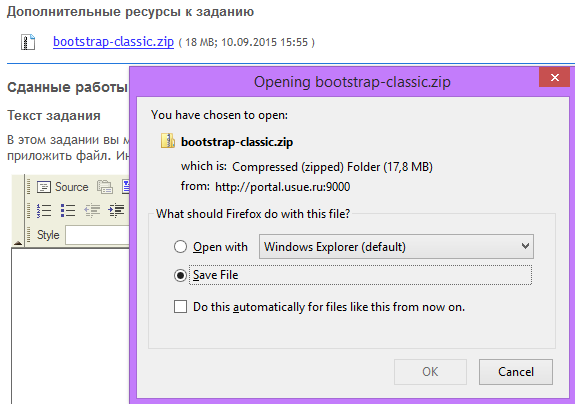Click the What should Firefox do label
575x404 pixels.
pyautogui.click(x=253, y=214)
